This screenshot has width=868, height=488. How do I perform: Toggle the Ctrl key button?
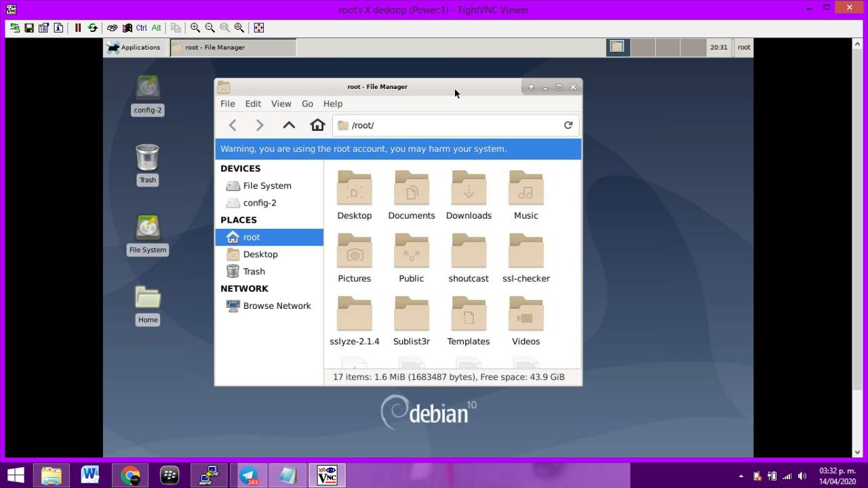tap(142, 28)
